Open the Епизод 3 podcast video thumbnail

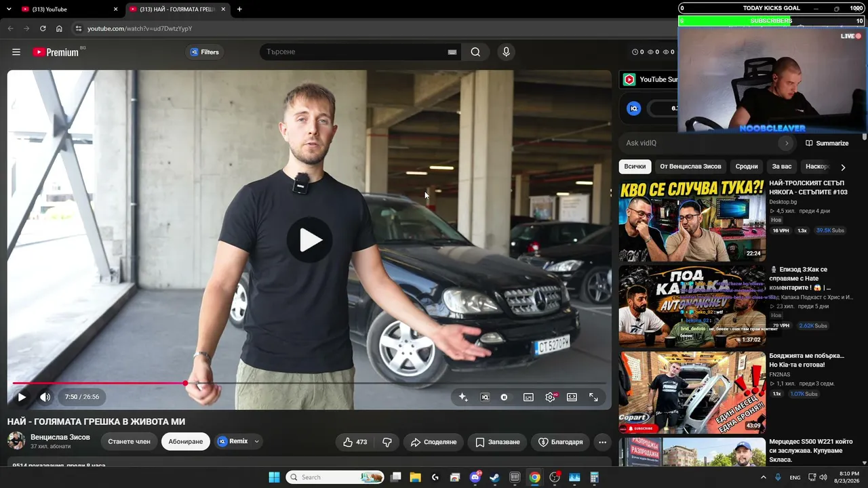[692, 306]
